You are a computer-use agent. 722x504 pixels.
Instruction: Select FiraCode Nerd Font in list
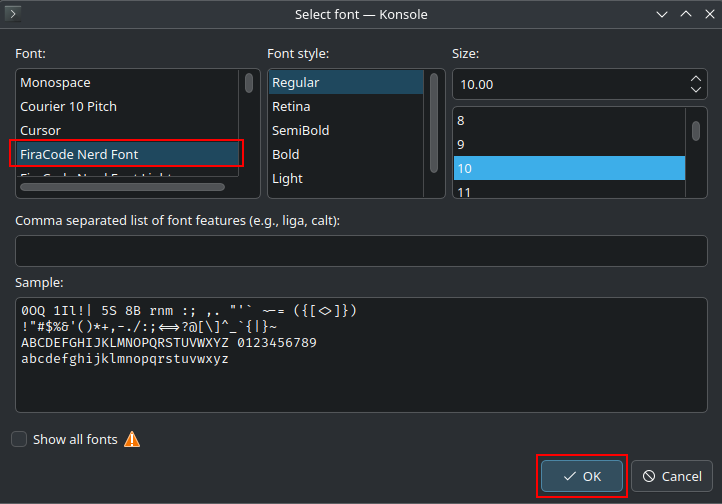tap(128, 154)
